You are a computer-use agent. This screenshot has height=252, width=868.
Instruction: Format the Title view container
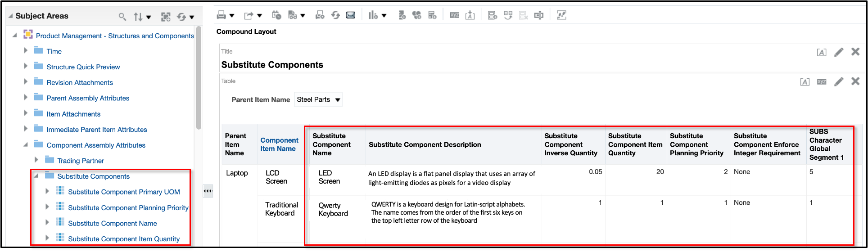pos(822,53)
